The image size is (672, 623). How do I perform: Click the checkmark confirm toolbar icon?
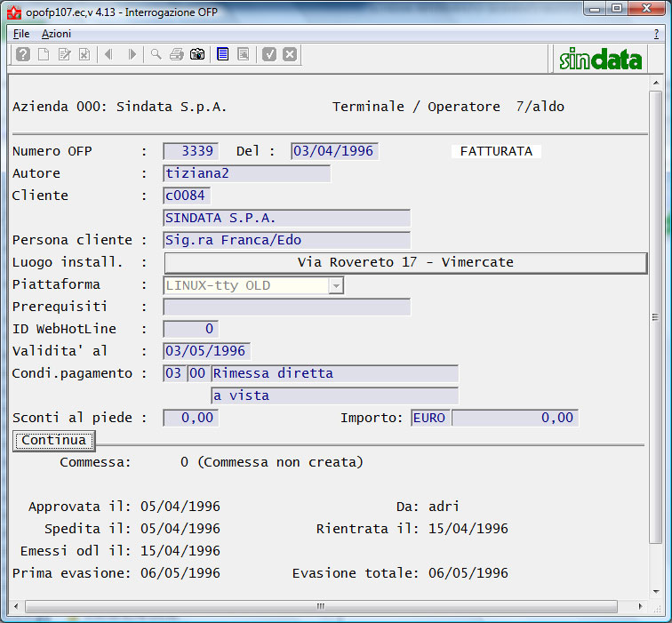tap(269, 54)
